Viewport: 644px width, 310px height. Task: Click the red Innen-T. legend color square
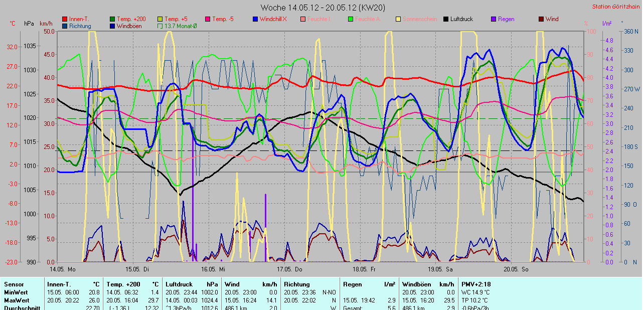click(x=65, y=19)
